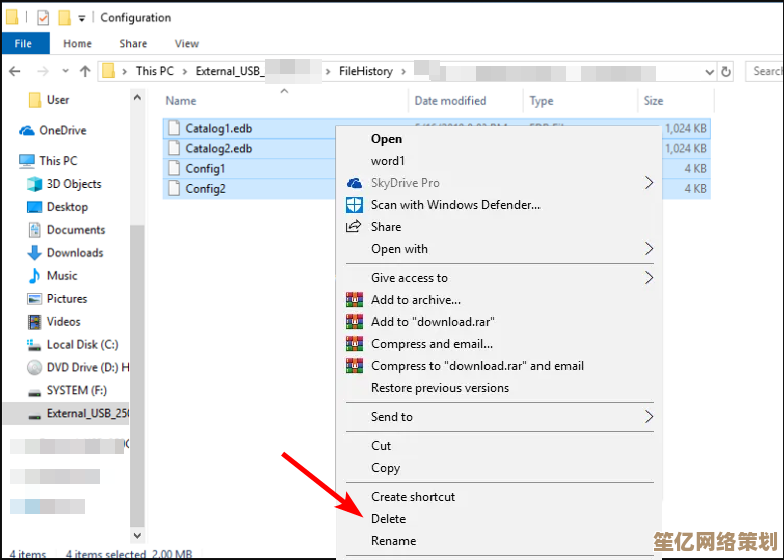Open the 3D Objects folder icon
Viewport: 784px width, 560px height.
[34, 184]
